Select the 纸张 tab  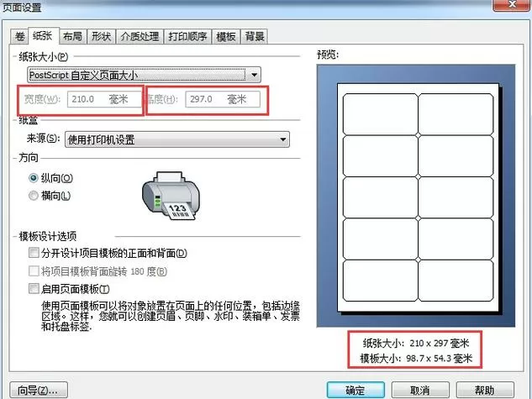43,35
